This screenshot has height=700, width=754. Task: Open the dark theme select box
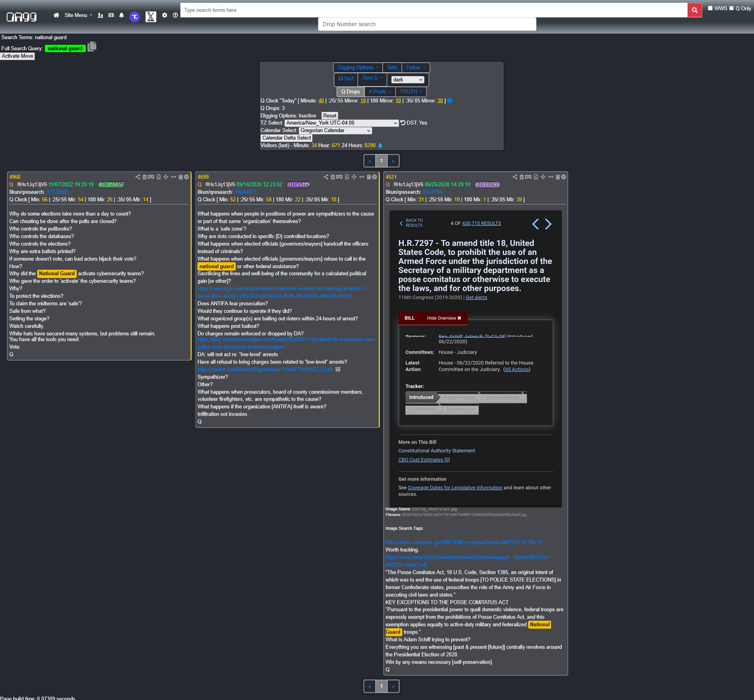coord(407,80)
